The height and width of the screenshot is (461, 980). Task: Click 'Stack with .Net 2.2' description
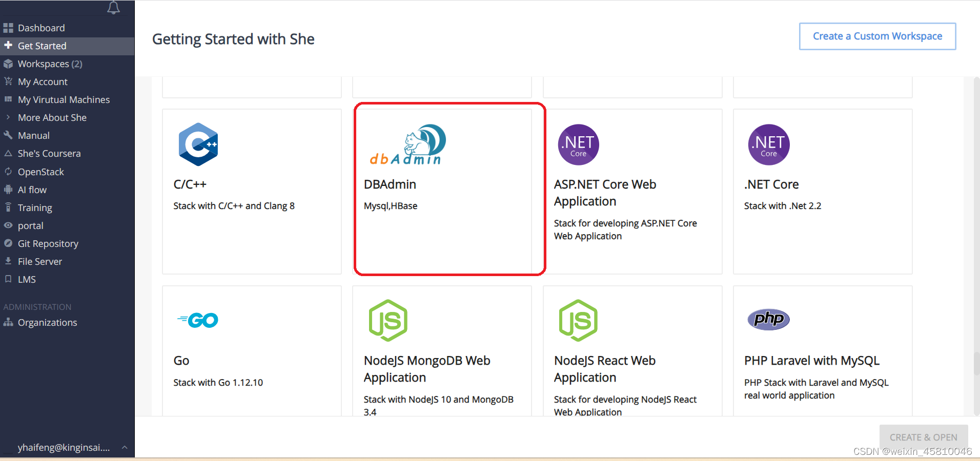(x=783, y=206)
